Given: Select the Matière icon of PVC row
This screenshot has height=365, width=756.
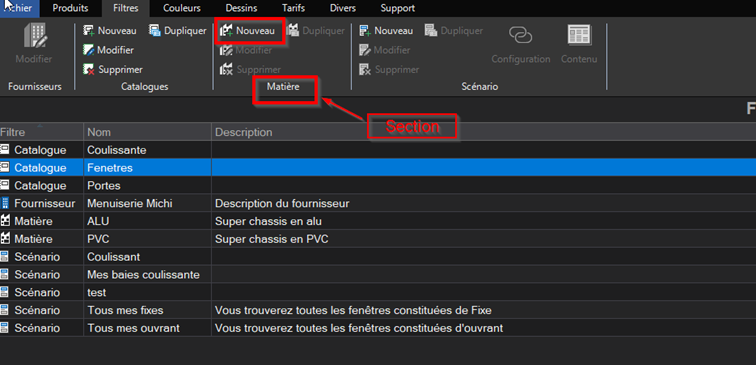Looking at the screenshot, I should click(5, 239).
